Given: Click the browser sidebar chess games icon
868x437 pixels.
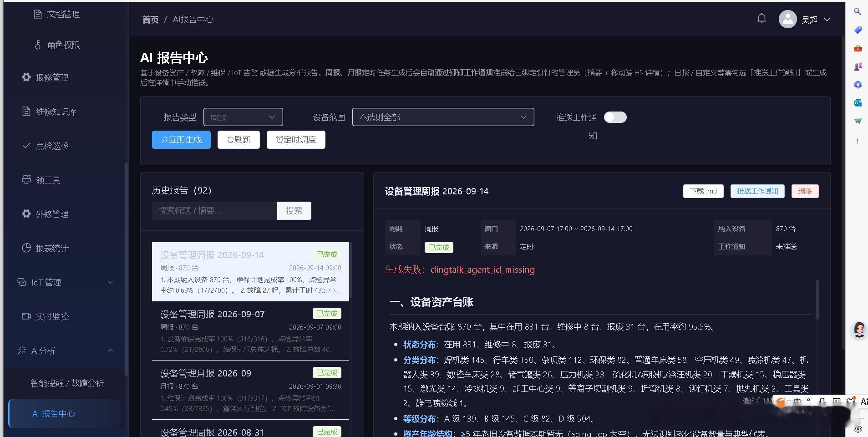Looking at the screenshot, I should tap(858, 66).
